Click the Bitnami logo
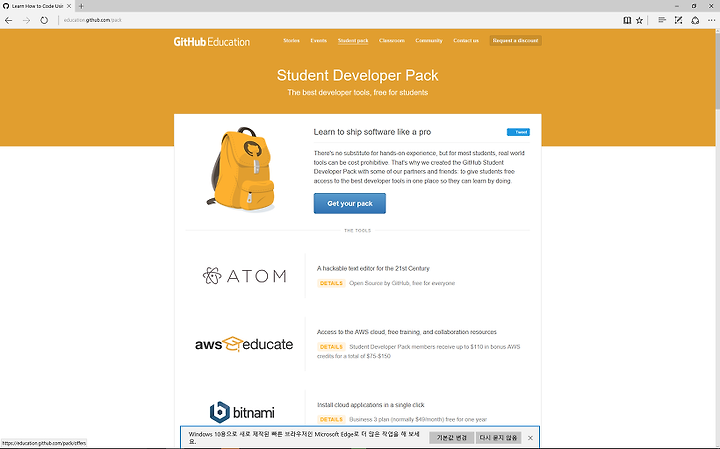 point(242,412)
